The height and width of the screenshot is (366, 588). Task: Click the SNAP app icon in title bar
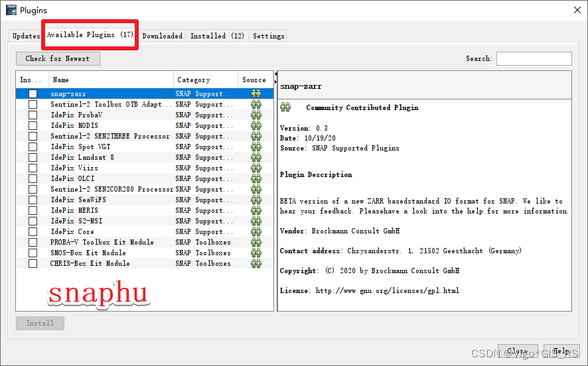coord(11,10)
